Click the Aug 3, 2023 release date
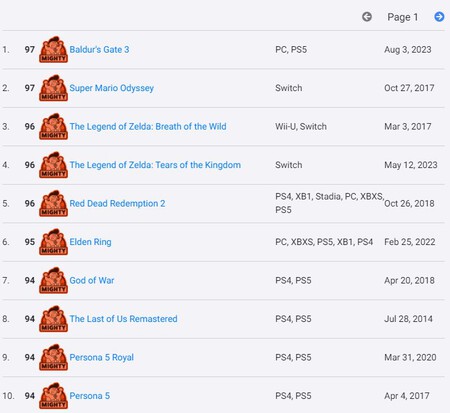450x413 pixels. coord(408,49)
